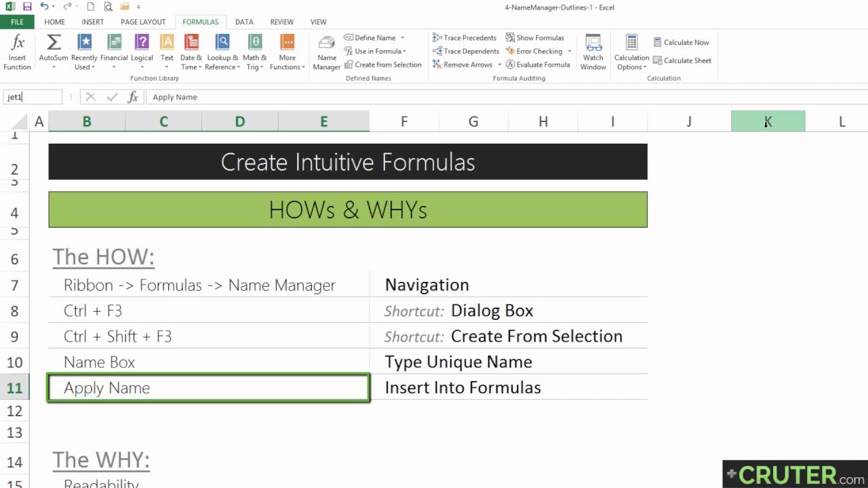The height and width of the screenshot is (488, 868).
Task: Click Calculate Now
Action: (681, 42)
